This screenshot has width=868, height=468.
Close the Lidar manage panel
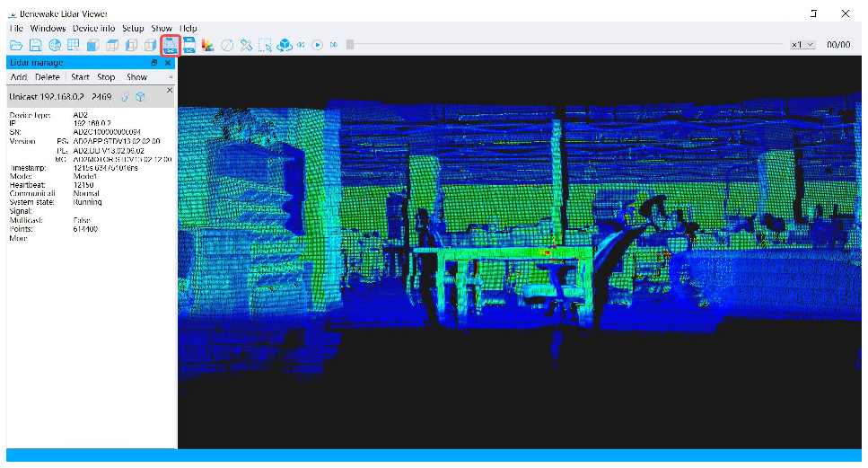[168, 63]
